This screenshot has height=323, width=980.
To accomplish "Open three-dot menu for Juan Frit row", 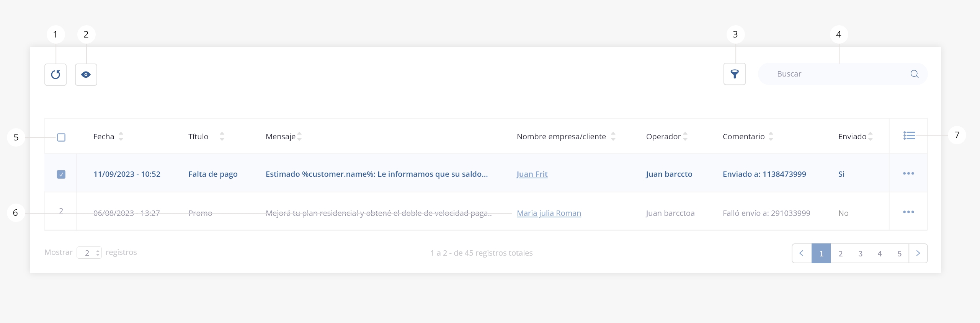I will coord(908,174).
